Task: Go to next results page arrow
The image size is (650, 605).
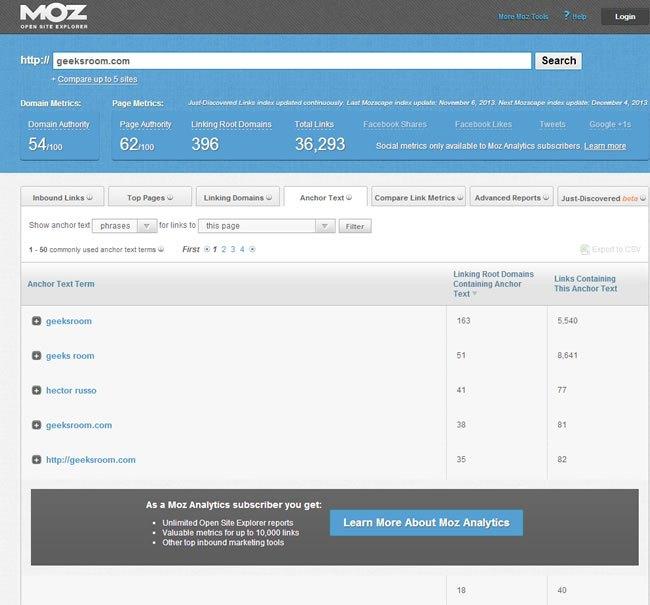Action: tap(253, 249)
